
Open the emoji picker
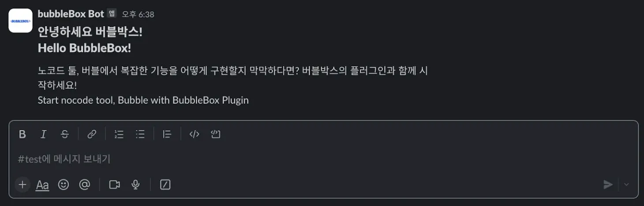coord(64,185)
